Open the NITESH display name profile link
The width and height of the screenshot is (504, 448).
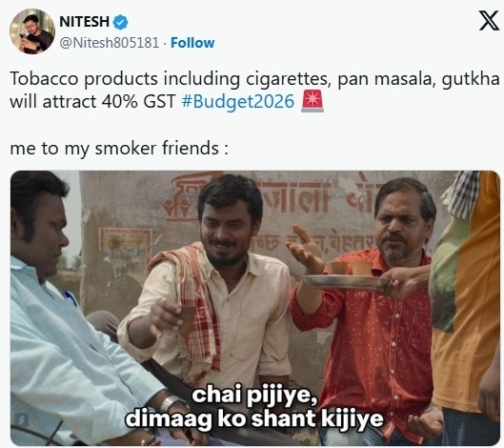coord(84,22)
